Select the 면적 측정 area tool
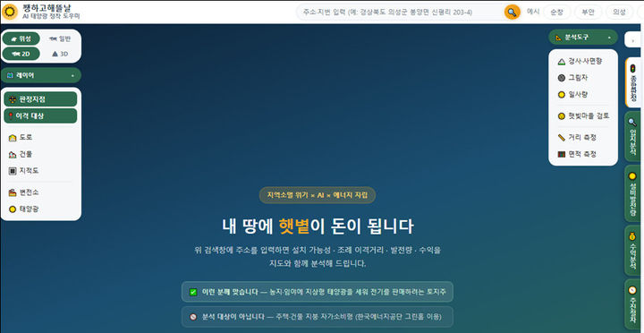This screenshot has height=333, width=644. pyautogui.click(x=583, y=154)
